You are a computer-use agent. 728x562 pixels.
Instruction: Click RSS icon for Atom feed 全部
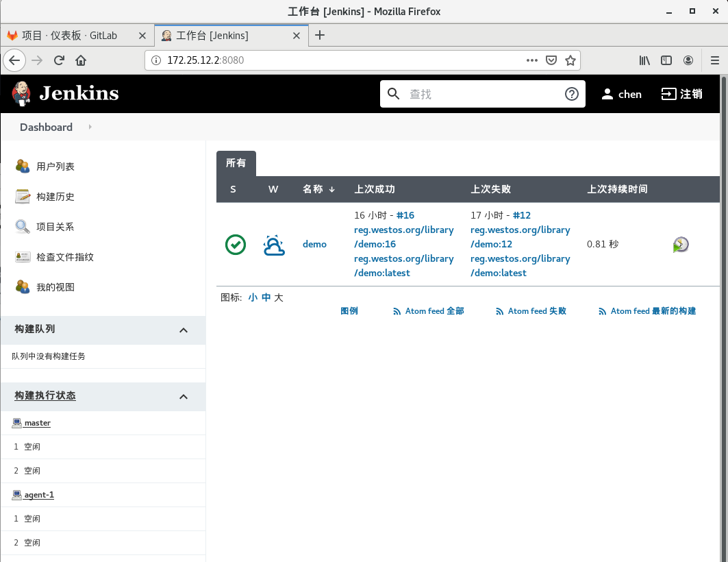pos(397,312)
